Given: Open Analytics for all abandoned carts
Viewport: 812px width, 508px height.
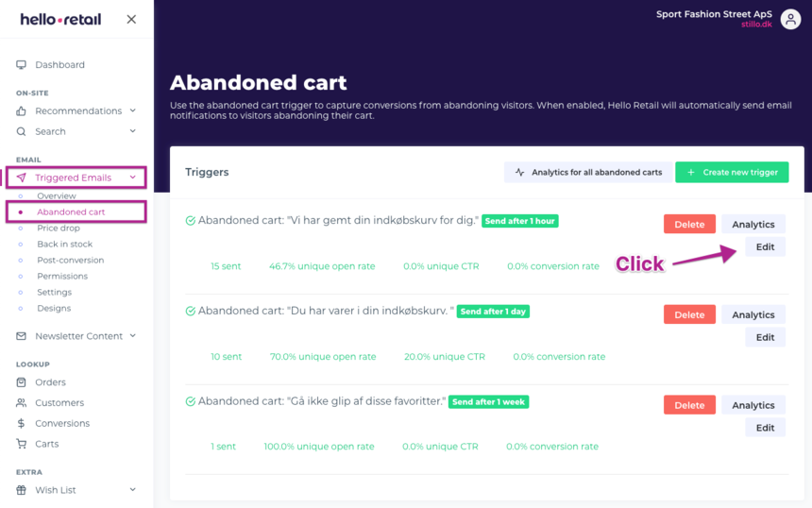Looking at the screenshot, I should 588,173.
